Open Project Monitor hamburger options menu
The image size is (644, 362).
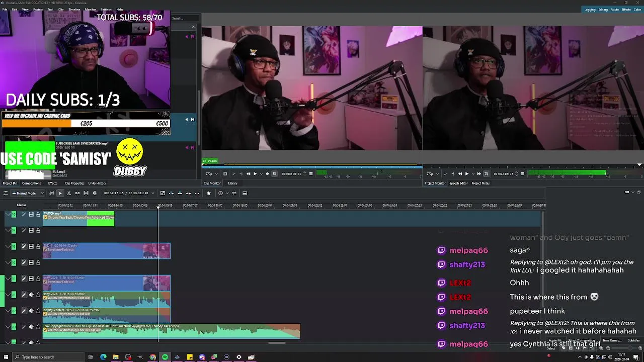point(523,174)
